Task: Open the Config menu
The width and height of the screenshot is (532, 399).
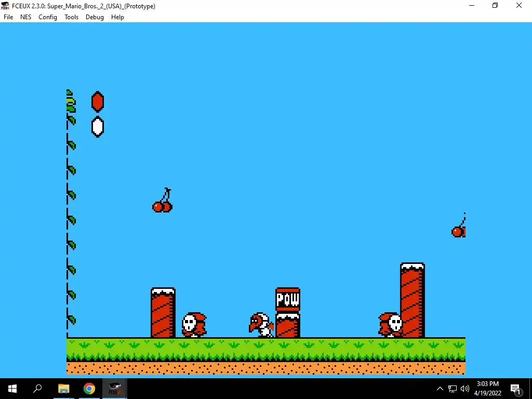Action: coord(48,17)
